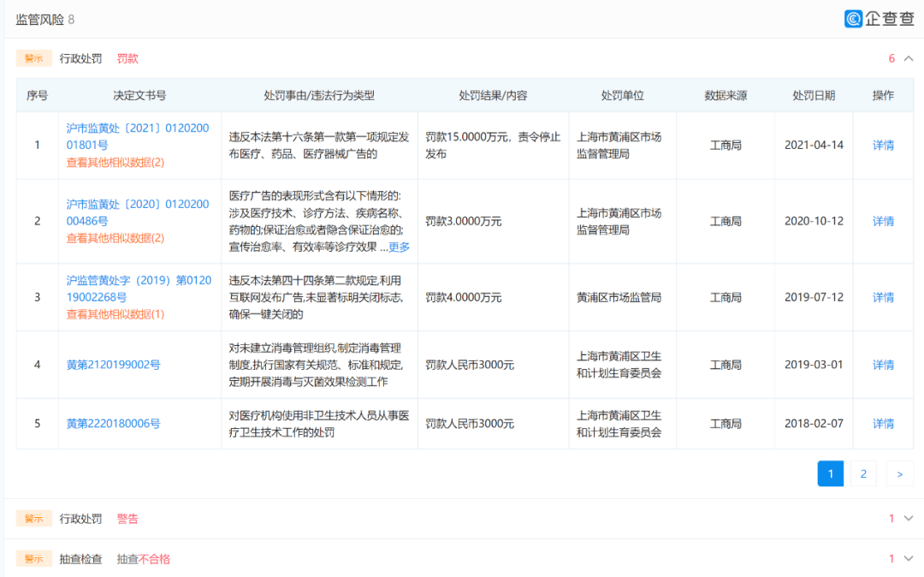924x577 pixels.
Task: Expand the 抽查检查 section chevron
Action: (909, 559)
